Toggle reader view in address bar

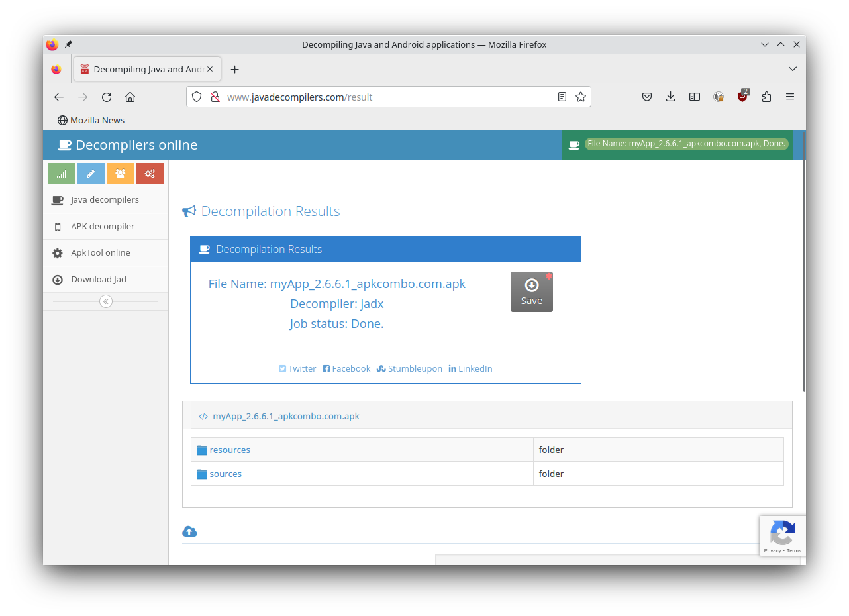coord(562,97)
